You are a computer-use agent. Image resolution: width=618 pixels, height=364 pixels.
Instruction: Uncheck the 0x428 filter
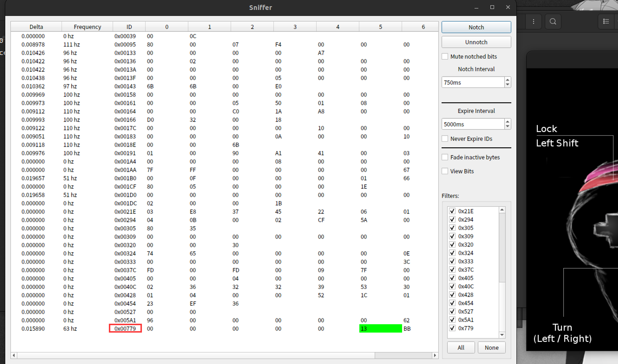(x=452, y=295)
